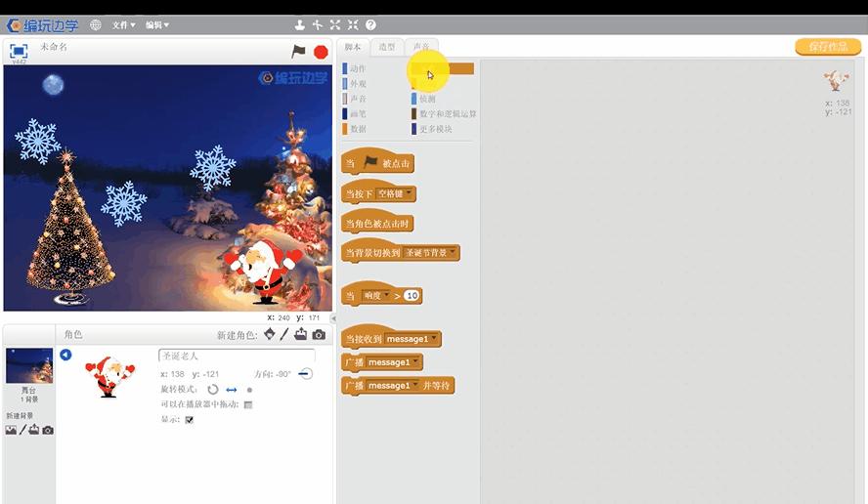Screen dimensions: 868x504
Task: Switch to the 造型 costumes tab
Action: pos(387,47)
